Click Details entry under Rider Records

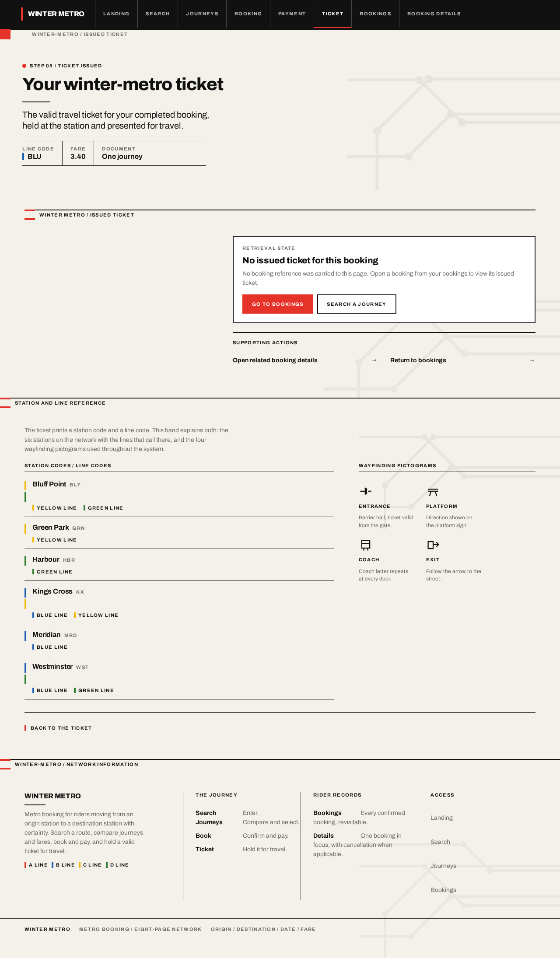(323, 836)
